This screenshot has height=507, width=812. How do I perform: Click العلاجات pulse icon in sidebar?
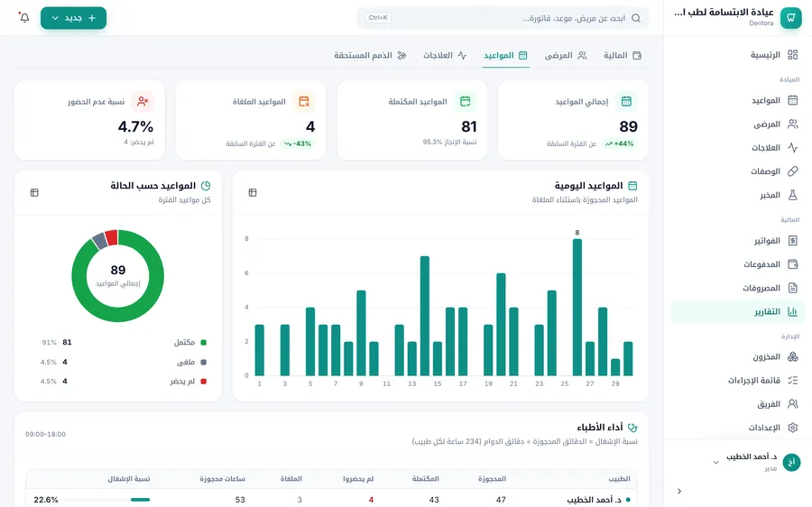(792, 148)
